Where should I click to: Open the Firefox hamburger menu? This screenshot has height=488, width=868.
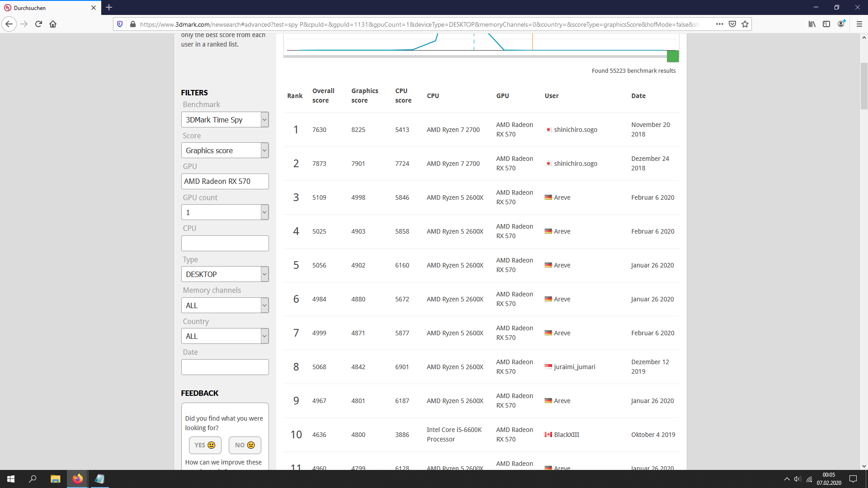(859, 24)
